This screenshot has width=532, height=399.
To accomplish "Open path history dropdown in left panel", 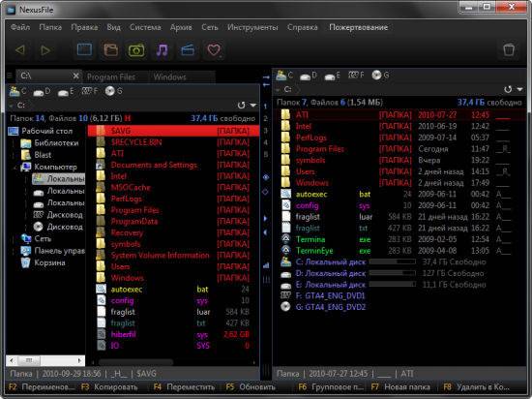I will 253,106.
